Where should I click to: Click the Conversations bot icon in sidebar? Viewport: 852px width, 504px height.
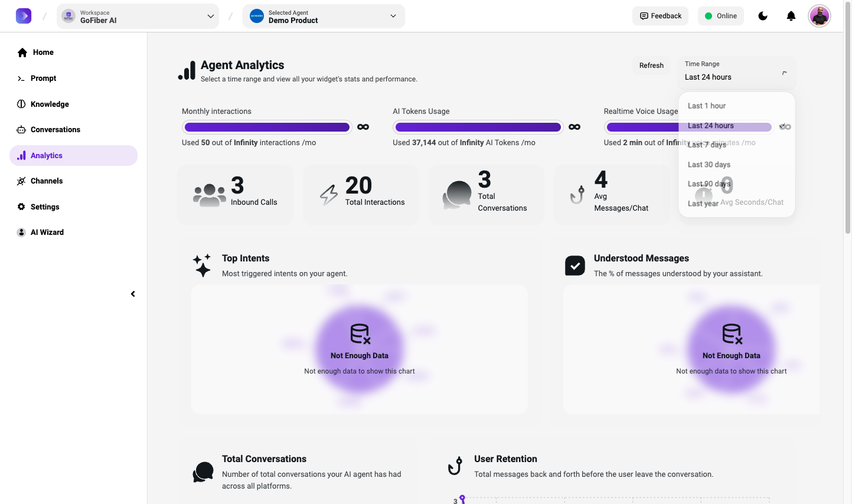point(21,130)
